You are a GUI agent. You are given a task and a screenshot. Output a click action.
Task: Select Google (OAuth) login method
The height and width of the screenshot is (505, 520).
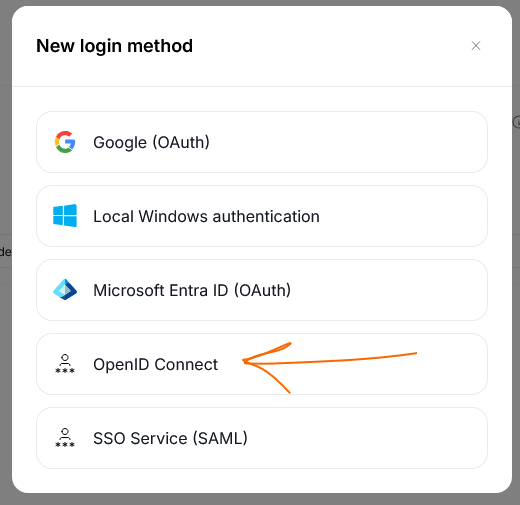262,142
